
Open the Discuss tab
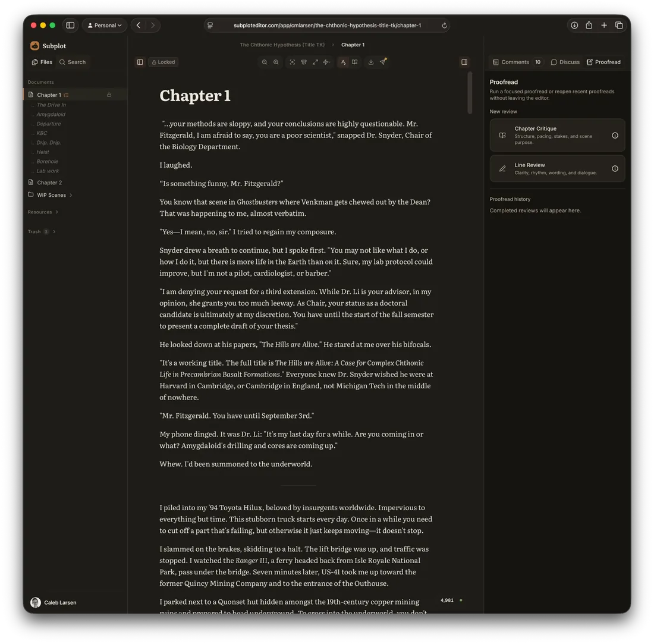(565, 62)
